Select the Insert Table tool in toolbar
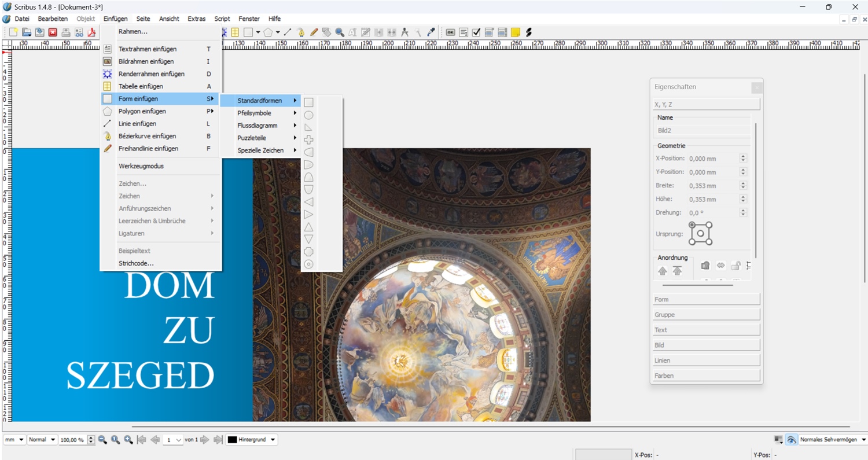The height and width of the screenshot is (460, 868). click(x=235, y=32)
